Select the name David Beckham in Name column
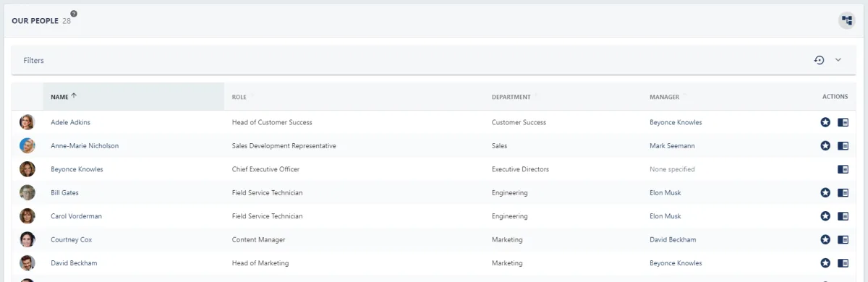This screenshot has width=868, height=282. (74, 262)
